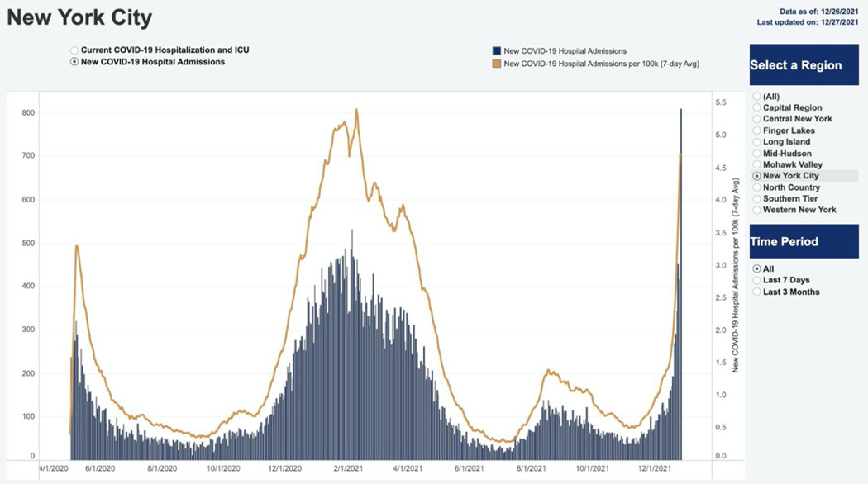
Task: Choose Long Island region
Action: (756, 141)
